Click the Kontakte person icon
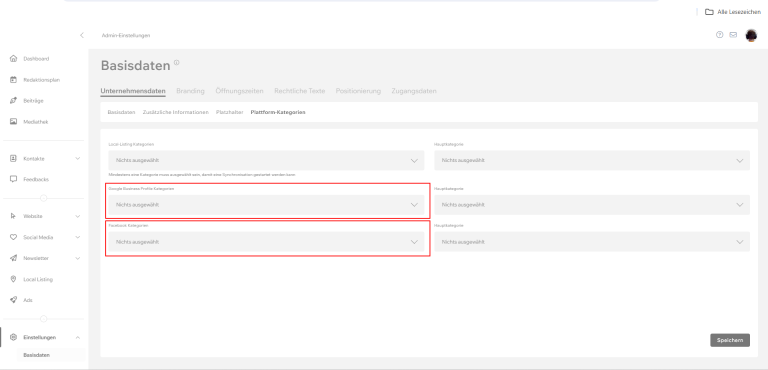Screen dimensions: 768x370 (x=14, y=158)
